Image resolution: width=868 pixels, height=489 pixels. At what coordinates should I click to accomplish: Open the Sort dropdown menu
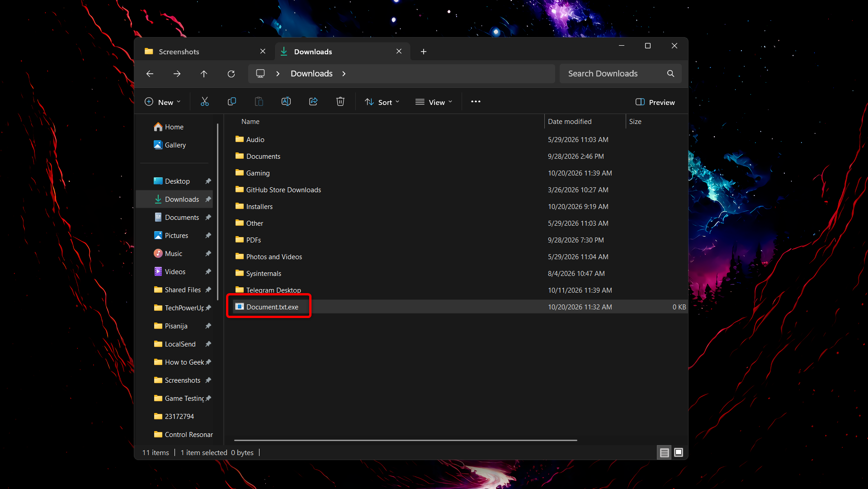[x=382, y=102]
